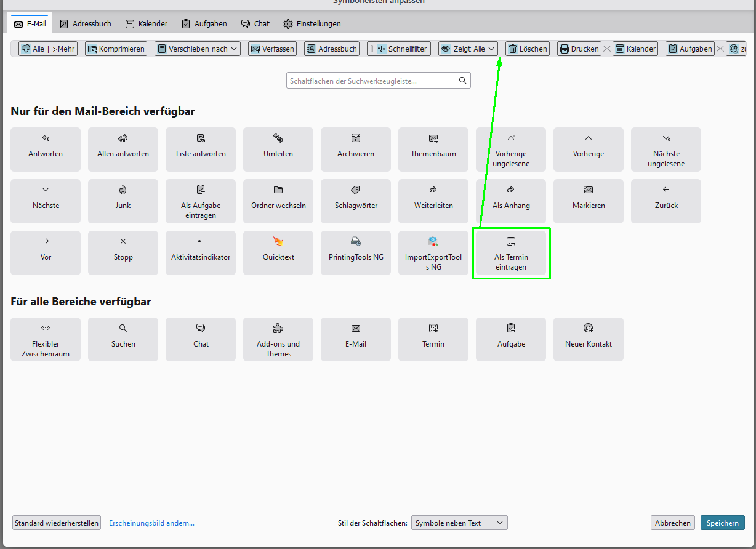
Task: Click the Abbrechen button
Action: (673, 523)
